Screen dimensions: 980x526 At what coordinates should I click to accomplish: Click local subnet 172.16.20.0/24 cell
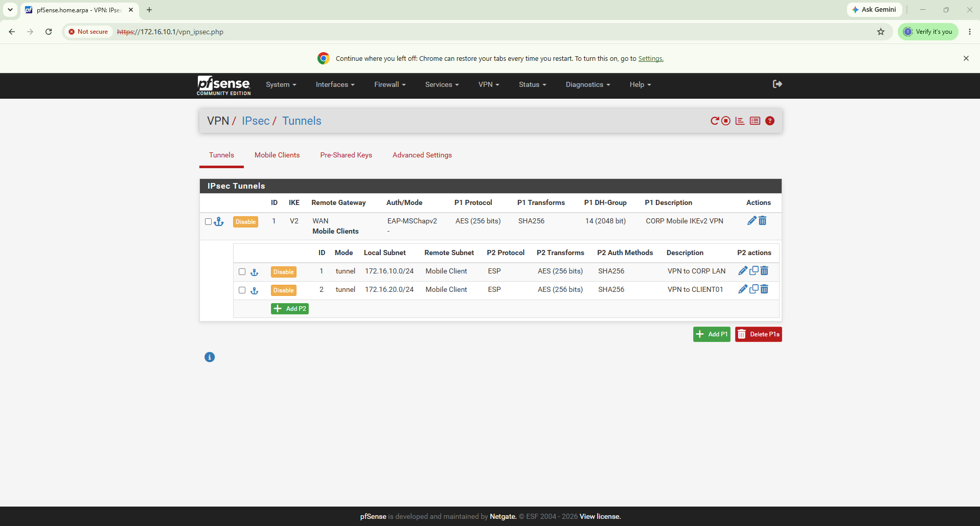click(389, 290)
